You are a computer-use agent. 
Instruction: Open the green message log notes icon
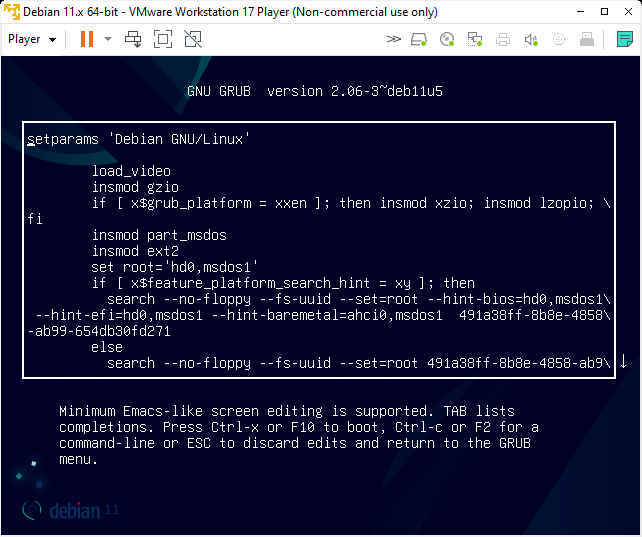[x=625, y=39]
